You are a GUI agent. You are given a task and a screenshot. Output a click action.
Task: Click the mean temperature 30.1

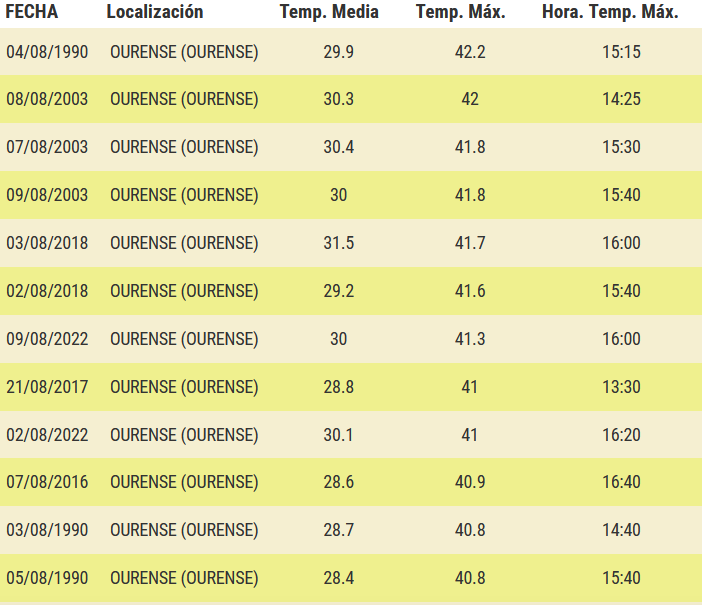(338, 435)
